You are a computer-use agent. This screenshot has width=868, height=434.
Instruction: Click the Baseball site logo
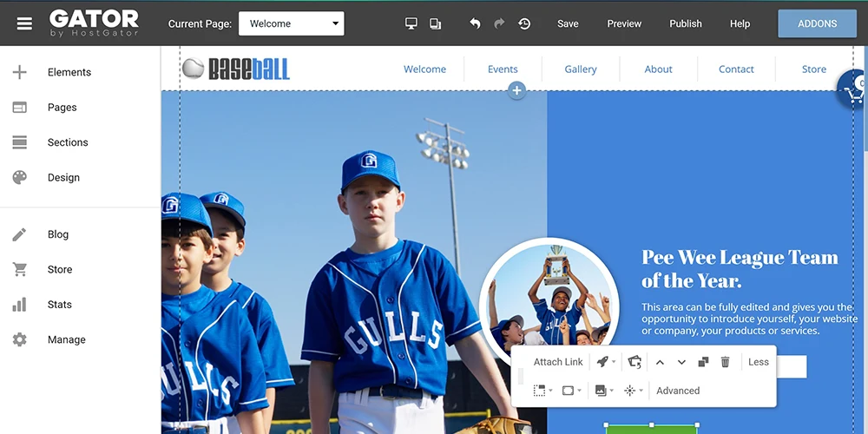(x=236, y=69)
